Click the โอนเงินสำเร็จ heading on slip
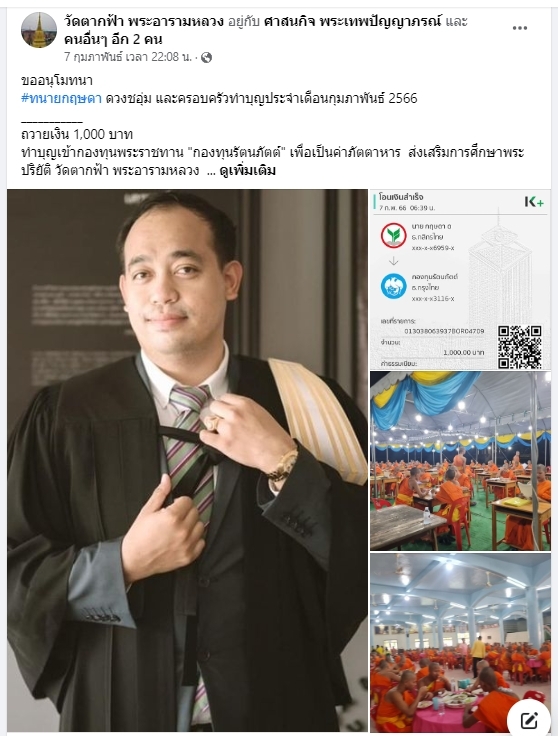Screen dimensions: 558x736 point(401,197)
